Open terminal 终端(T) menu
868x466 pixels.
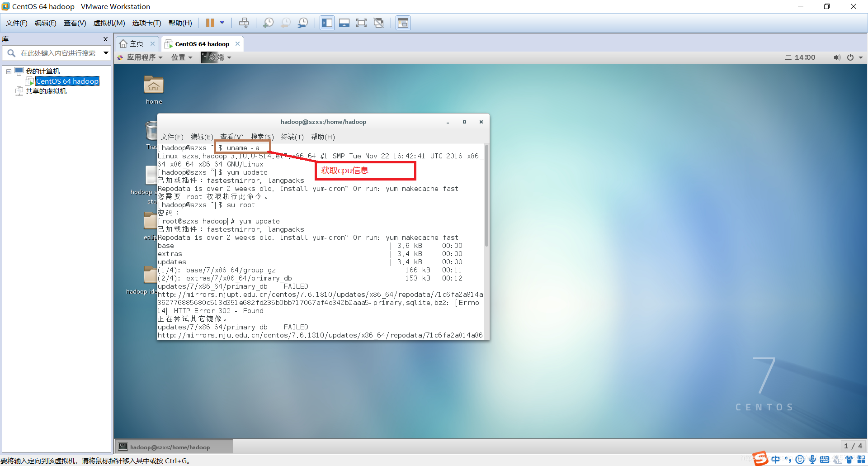click(292, 137)
